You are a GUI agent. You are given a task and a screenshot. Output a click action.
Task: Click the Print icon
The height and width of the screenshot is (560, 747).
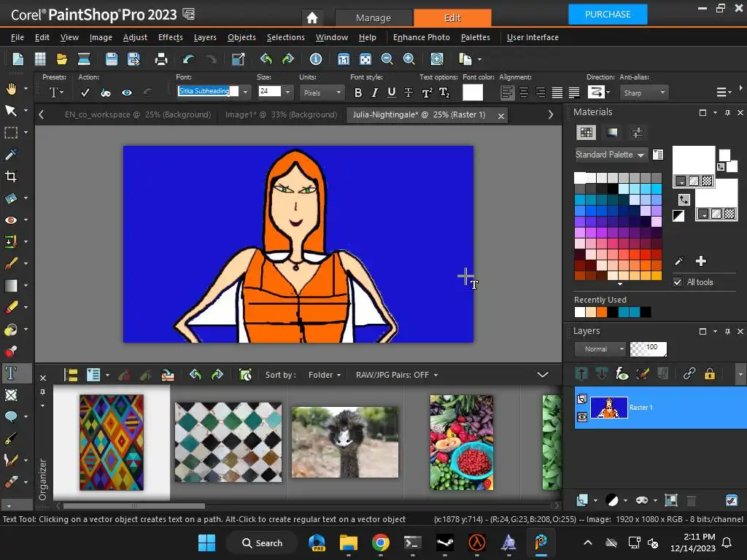(161, 60)
